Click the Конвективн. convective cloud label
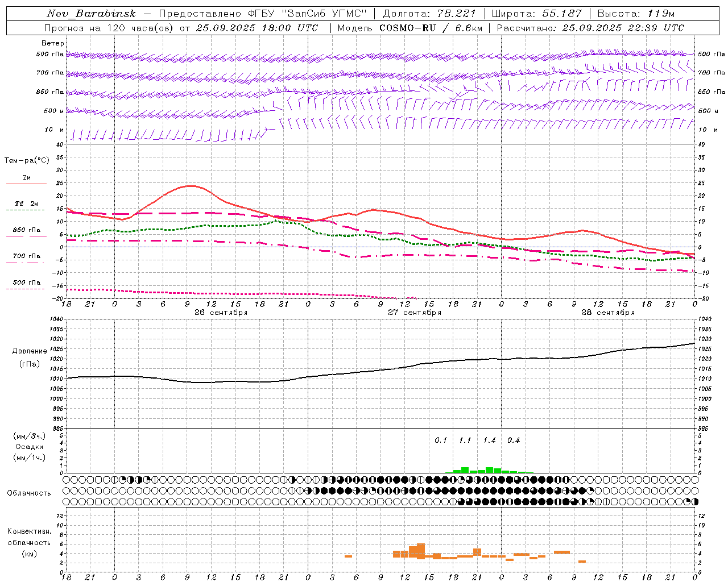 point(30,531)
